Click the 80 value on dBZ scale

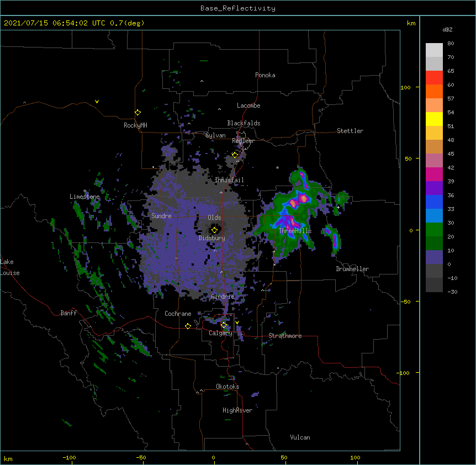click(x=451, y=44)
